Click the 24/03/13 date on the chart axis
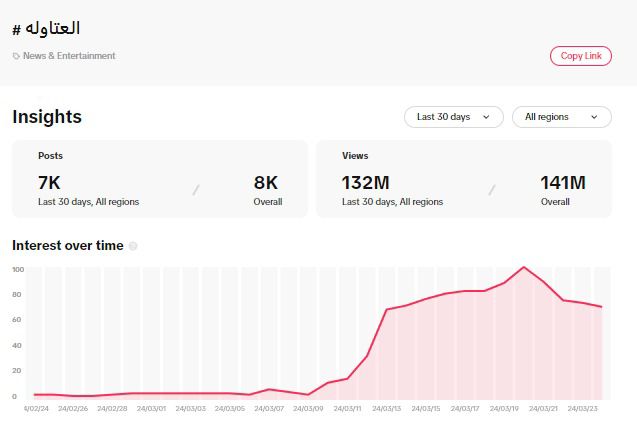637x427 pixels. [x=385, y=408]
